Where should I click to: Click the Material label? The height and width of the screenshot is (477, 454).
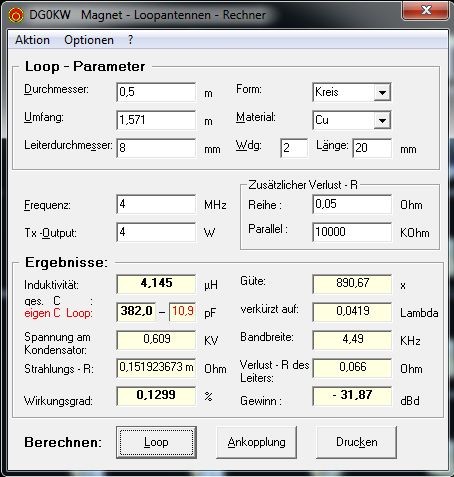(256, 117)
